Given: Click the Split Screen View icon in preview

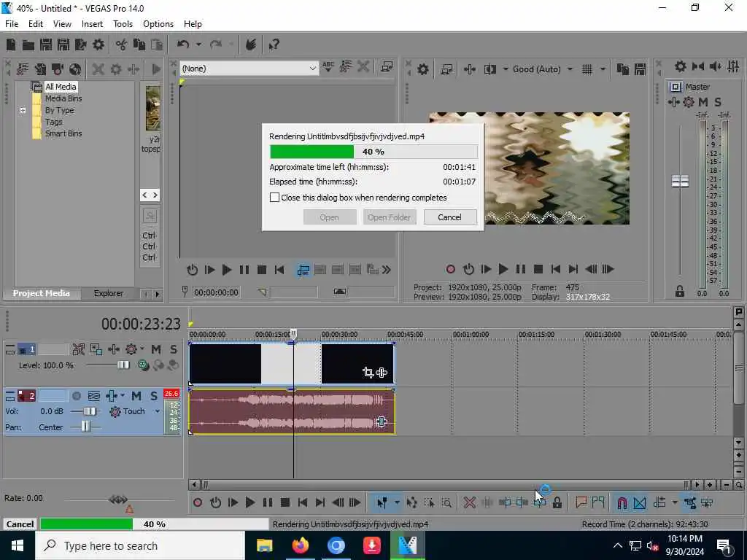Looking at the screenshot, I should point(490,69).
